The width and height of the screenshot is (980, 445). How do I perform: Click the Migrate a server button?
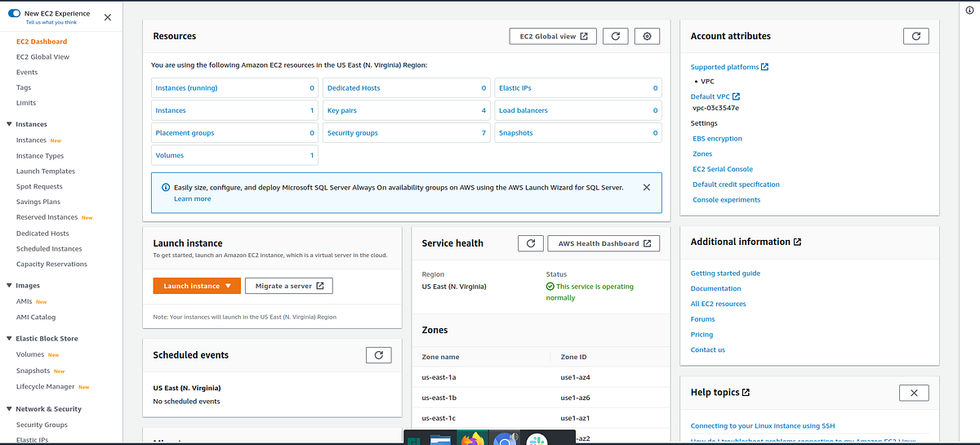click(289, 286)
